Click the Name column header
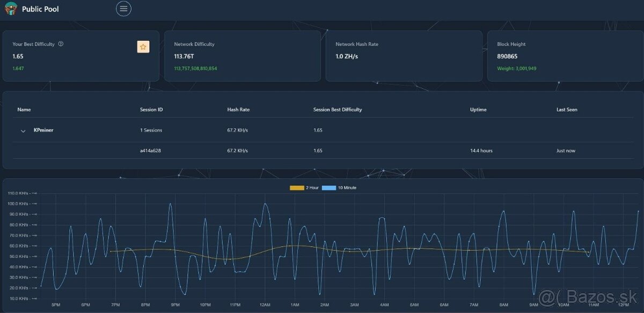This screenshot has height=313, width=644. pyautogui.click(x=24, y=110)
